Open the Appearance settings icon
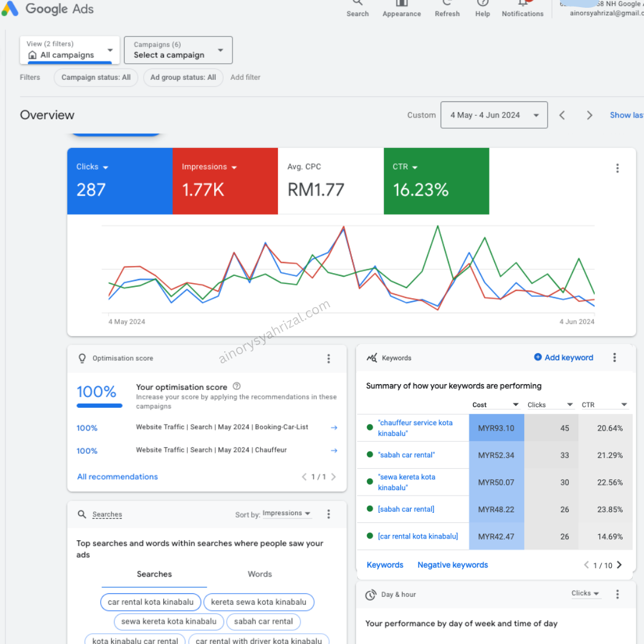The image size is (644, 644). click(x=401, y=4)
